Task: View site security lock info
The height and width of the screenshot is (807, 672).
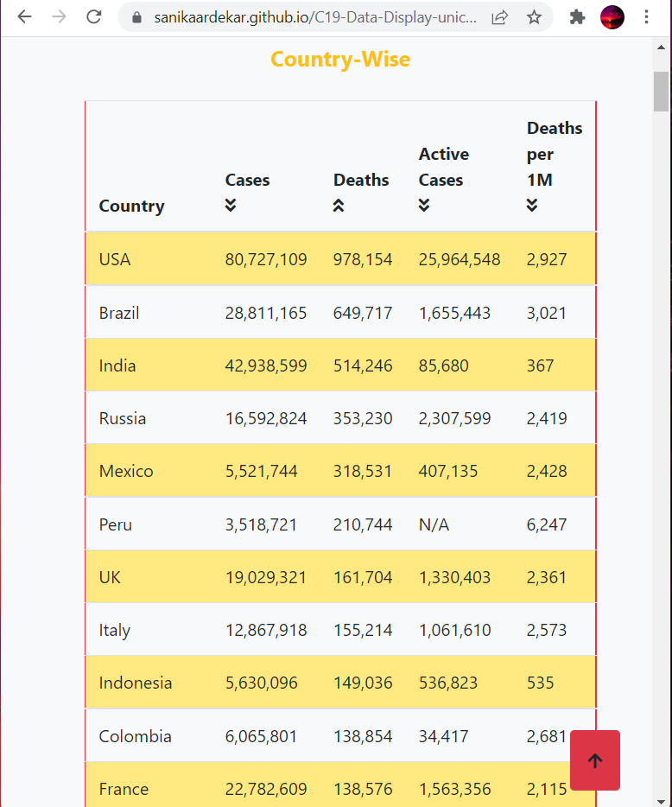Action: coord(136,17)
